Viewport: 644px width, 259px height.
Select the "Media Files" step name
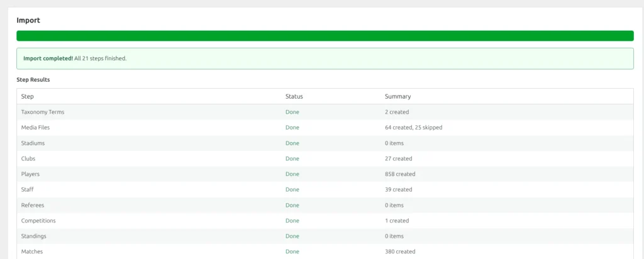click(x=35, y=128)
